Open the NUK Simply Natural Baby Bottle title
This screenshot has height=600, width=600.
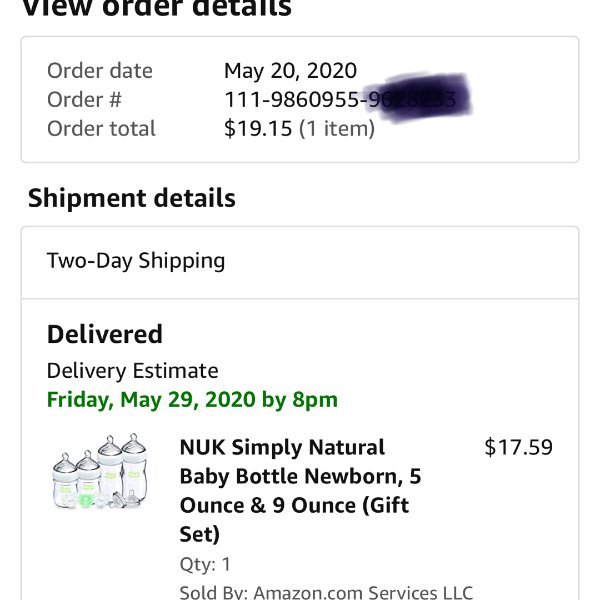pos(300,491)
